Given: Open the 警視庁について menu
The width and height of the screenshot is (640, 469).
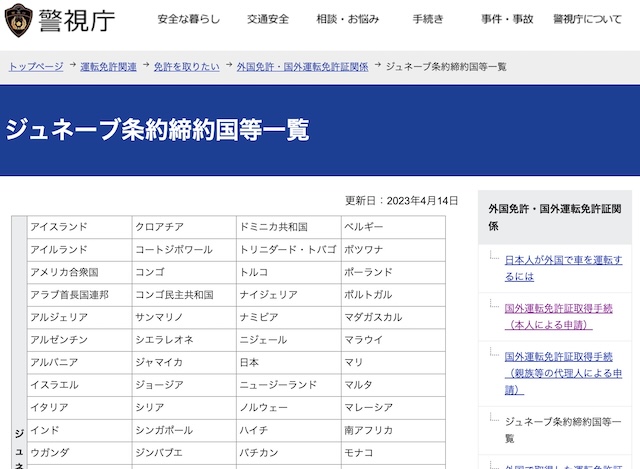Looking at the screenshot, I should pyautogui.click(x=587, y=19).
